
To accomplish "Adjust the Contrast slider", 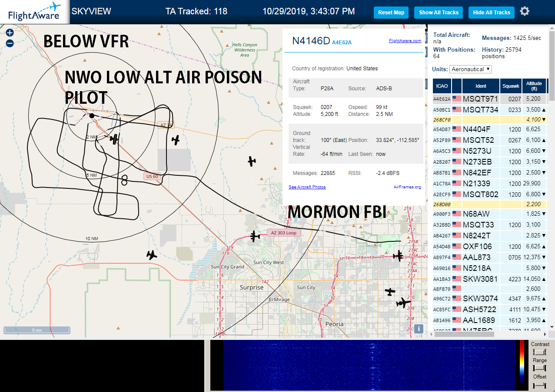I will (x=540, y=352).
